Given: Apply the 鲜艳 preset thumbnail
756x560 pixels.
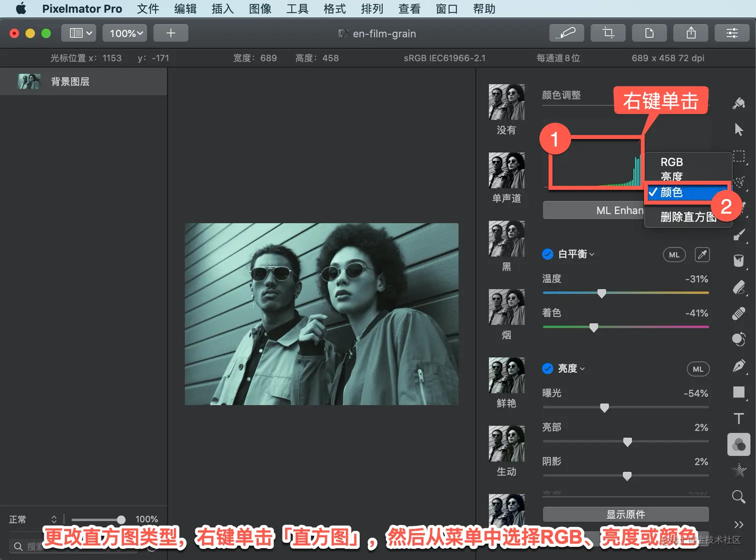Looking at the screenshot, I should pos(506,375).
